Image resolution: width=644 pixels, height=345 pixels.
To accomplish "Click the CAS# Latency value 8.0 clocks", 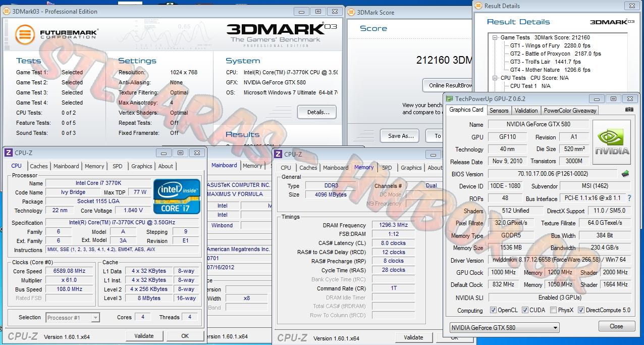I will pyautogui.click(x=393, y=243).
